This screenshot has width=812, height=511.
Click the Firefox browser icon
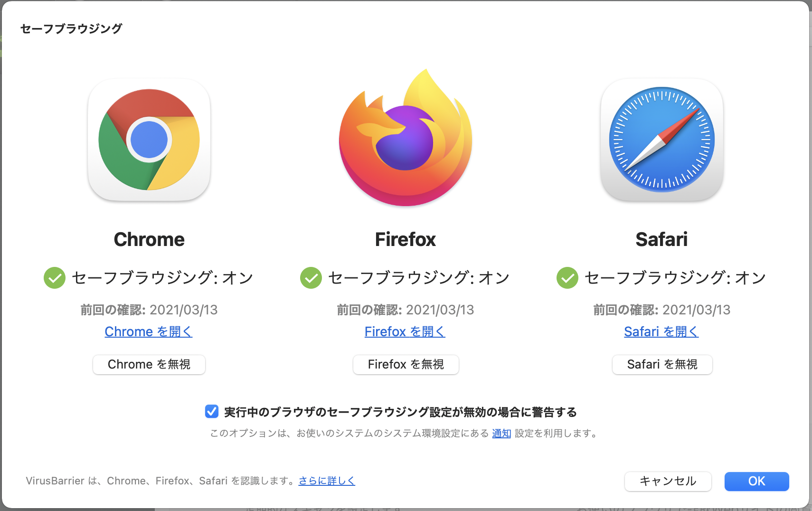coord(406,138)
